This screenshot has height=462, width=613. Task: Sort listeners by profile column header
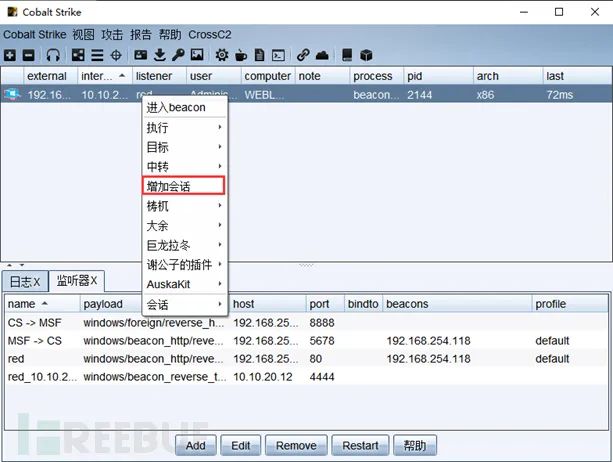coord(570,304)
